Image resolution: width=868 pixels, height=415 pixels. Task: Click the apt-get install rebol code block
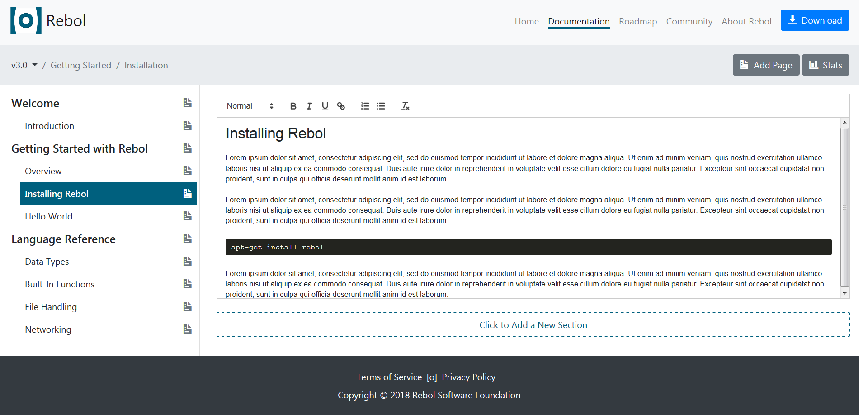point(528,247)
